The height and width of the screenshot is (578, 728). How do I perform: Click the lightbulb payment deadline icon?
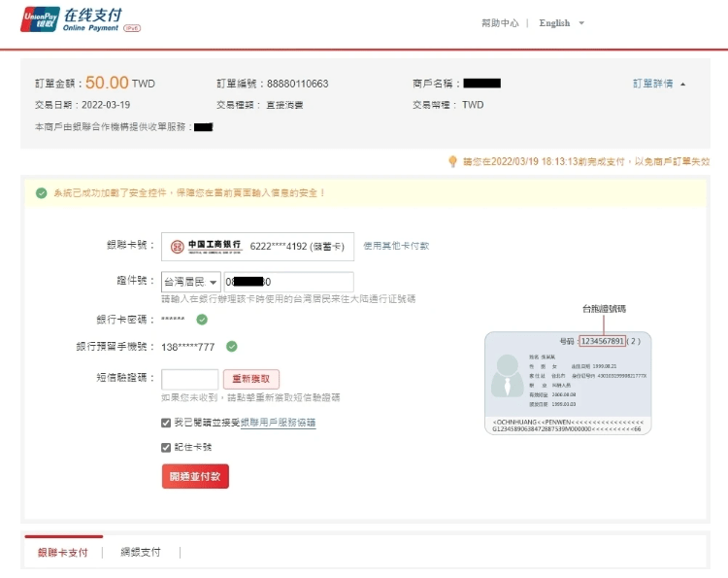tap(452, 161)
